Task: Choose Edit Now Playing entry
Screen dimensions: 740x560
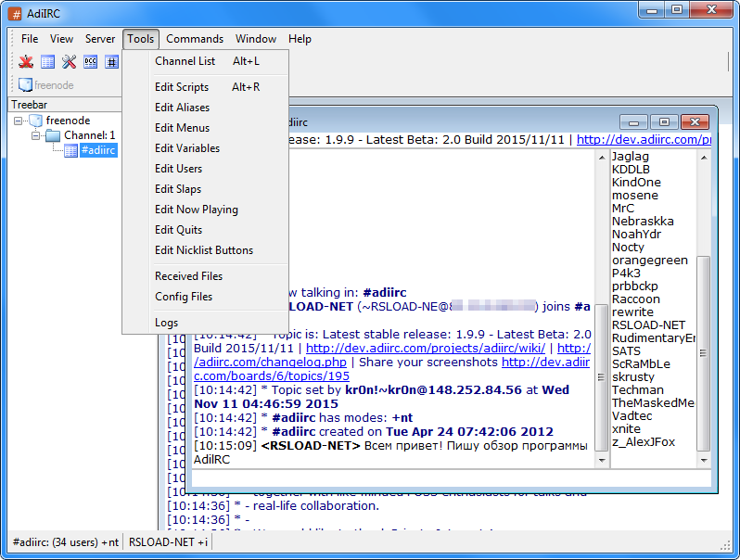Action: [x=205, y=210]
